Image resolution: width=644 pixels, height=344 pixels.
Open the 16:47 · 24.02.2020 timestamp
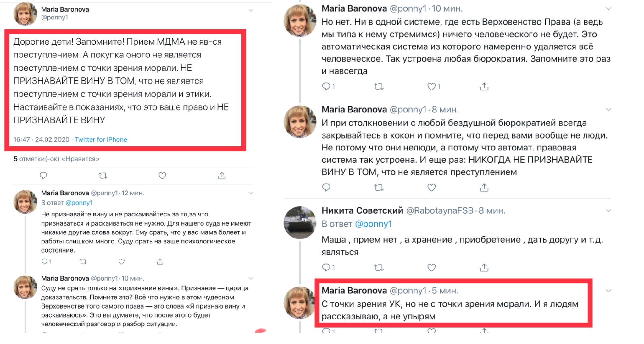tap(41, 139)
